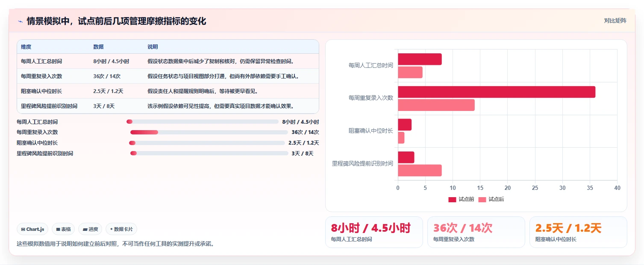
Task: Click 试点后 bar for 里程碑风险提前识别时间
Action: click(x=420, y=171)
